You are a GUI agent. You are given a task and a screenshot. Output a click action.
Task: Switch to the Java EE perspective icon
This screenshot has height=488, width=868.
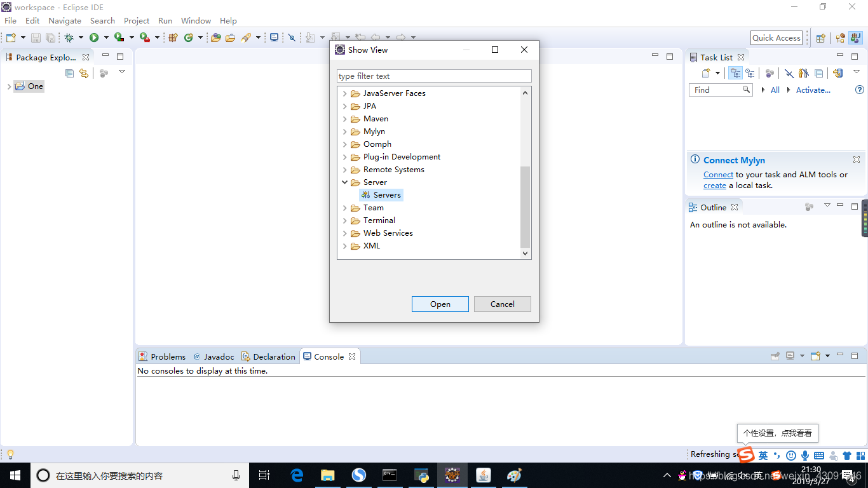(841, 37)
